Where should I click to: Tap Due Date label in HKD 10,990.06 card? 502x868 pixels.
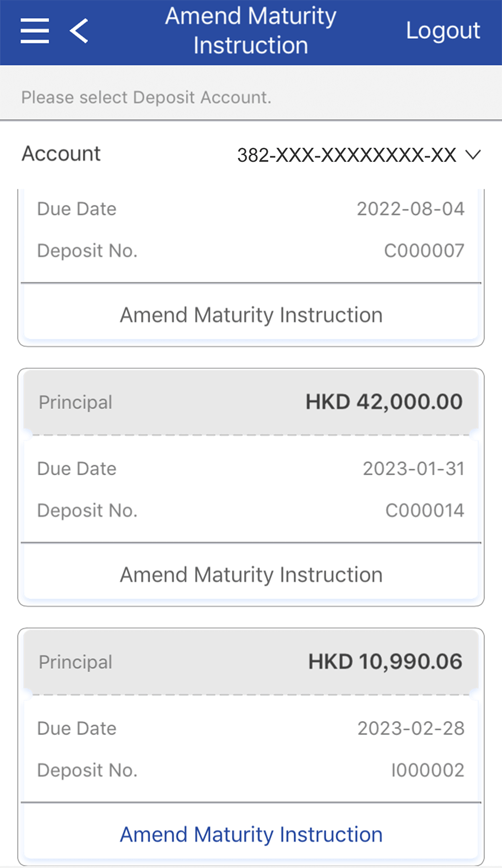(x=77, y=728)
